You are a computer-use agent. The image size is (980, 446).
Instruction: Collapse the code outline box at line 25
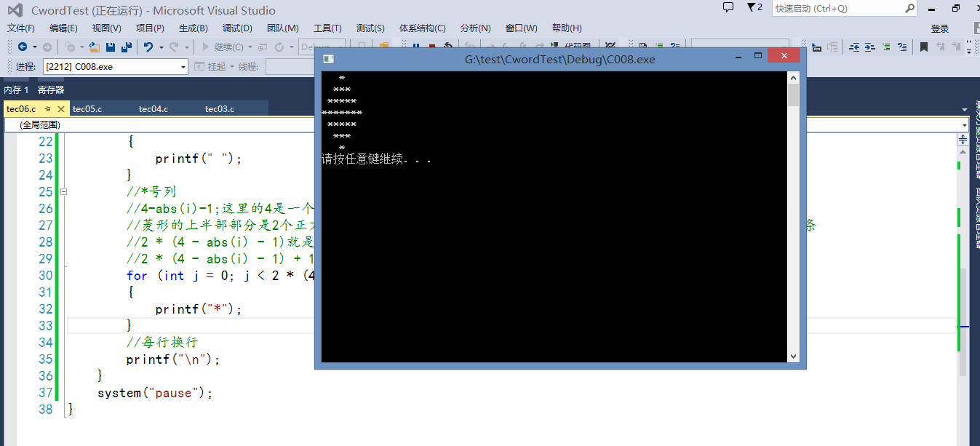(63, 192)
